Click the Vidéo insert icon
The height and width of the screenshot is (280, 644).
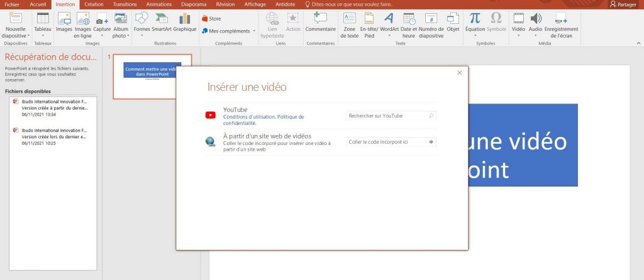point(518,18)
